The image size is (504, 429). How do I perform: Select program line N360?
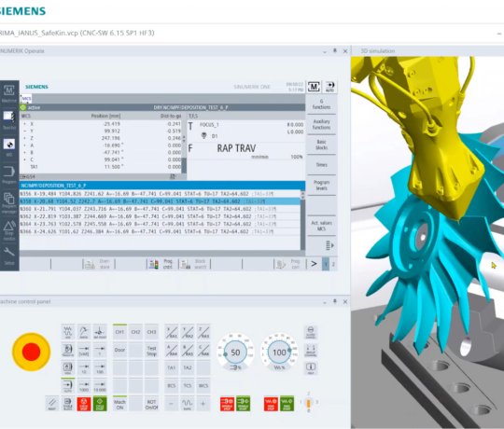[x=161, y=209]
